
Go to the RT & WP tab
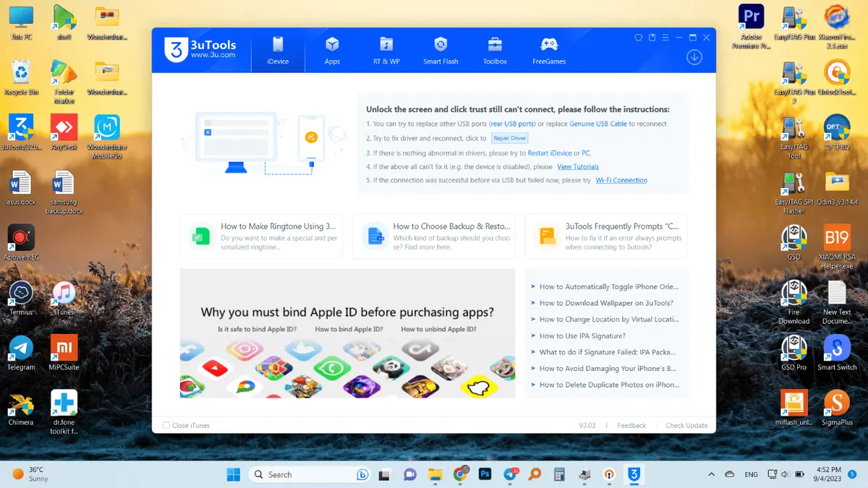tap(386, 51)
